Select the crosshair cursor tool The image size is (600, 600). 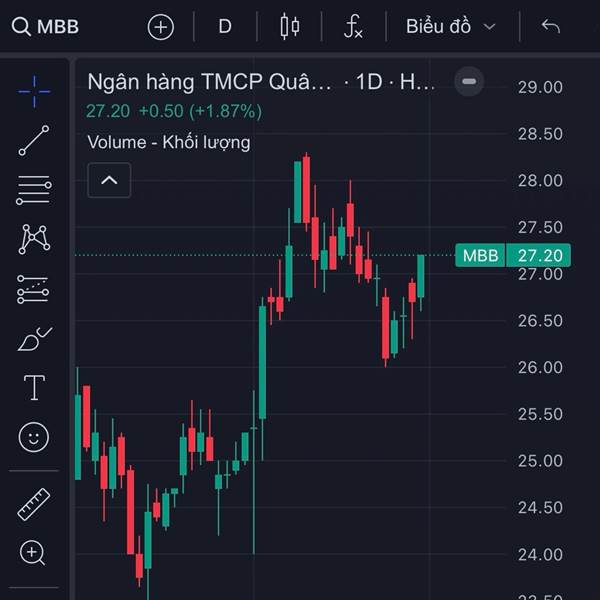click(34, 91)
